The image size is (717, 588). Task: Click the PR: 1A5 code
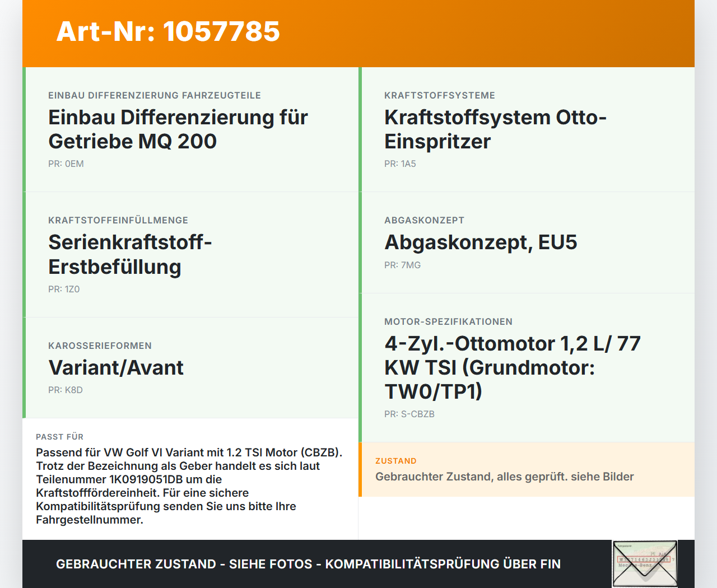[400, 164]
